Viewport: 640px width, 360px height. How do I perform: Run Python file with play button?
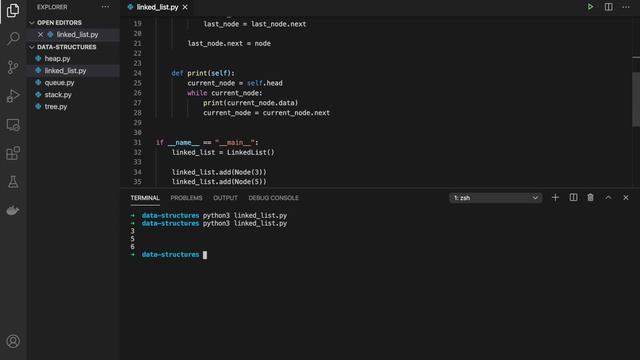[x=590, y=7]
